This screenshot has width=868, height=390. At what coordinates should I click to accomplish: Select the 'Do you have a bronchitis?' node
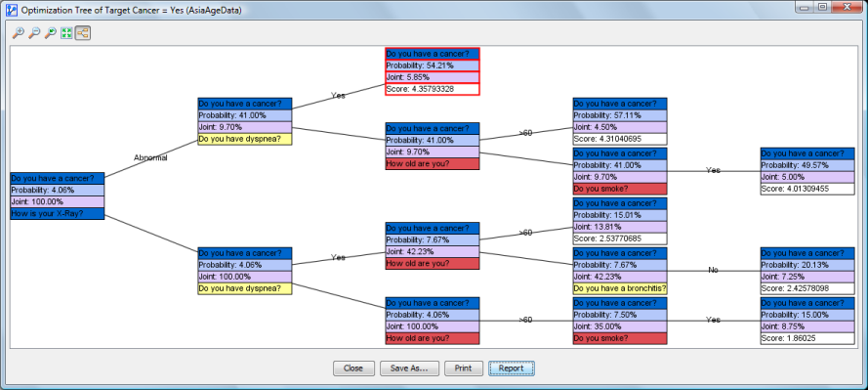(620, 271)
